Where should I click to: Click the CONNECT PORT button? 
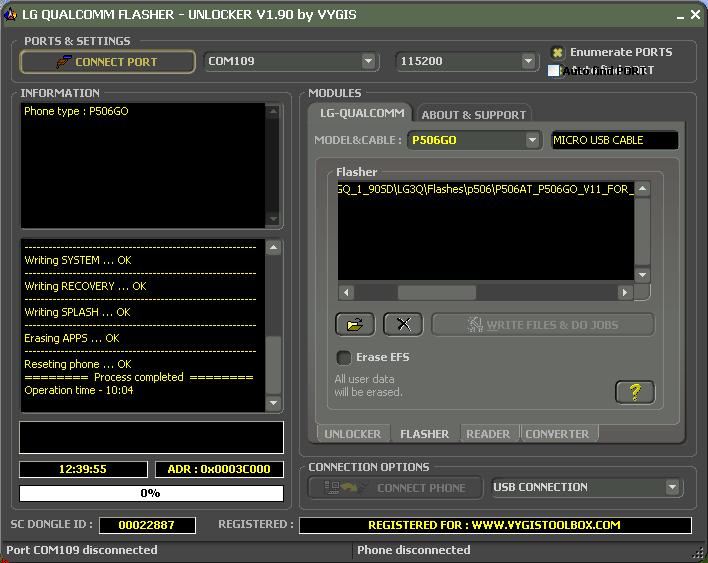tap(108, 61)
